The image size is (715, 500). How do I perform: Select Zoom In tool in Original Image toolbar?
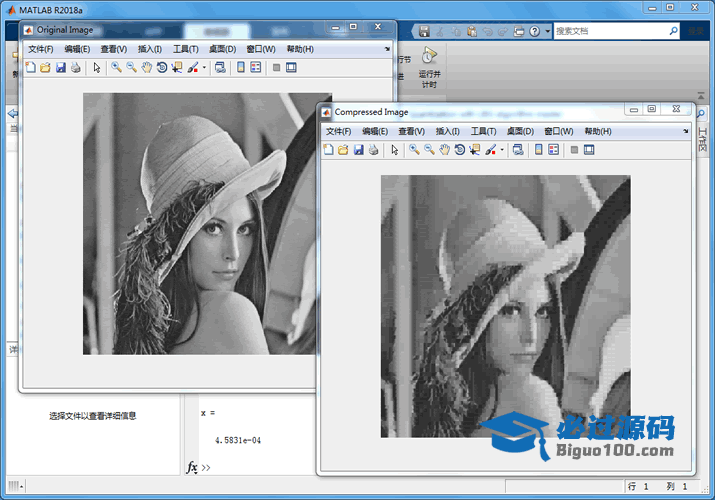116,67
